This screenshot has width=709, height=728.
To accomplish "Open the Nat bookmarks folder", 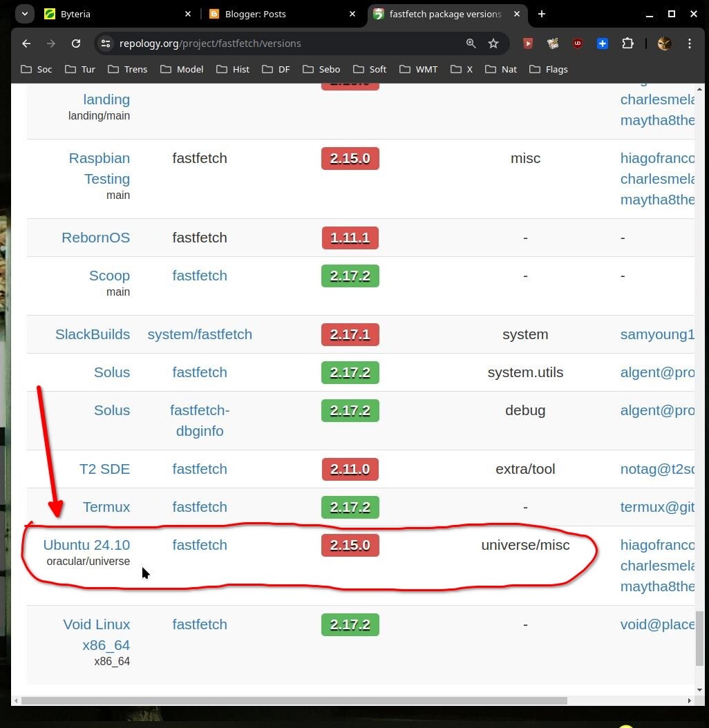I will tap(500, 69).
